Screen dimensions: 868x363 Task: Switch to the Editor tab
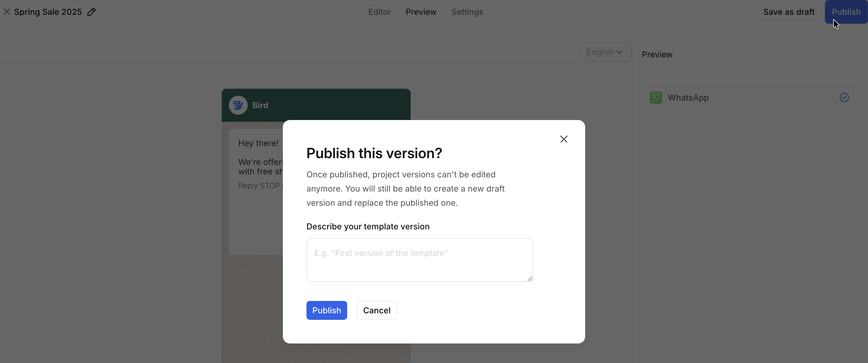(379, 12)
